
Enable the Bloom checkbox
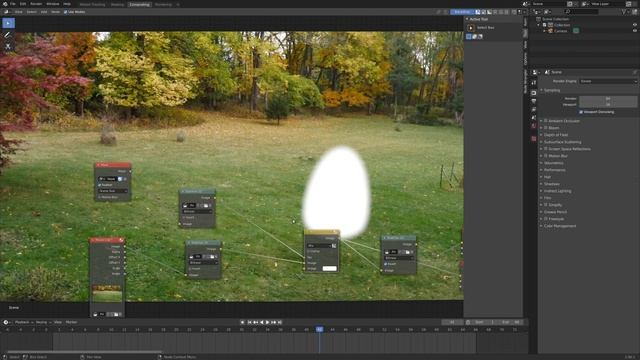546,128
